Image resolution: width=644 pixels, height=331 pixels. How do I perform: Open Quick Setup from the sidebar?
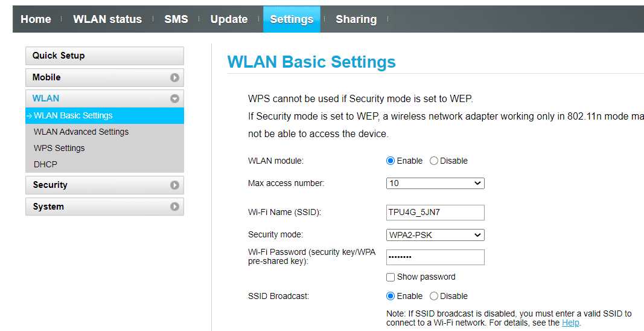pyautogui.click(x=104, y=56)
